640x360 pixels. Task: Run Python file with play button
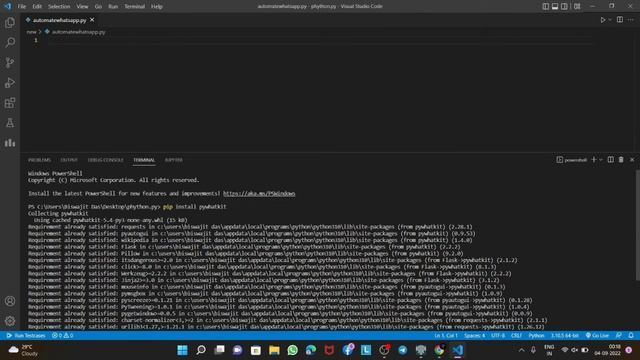pyautogui.click(x=602, y=20)
